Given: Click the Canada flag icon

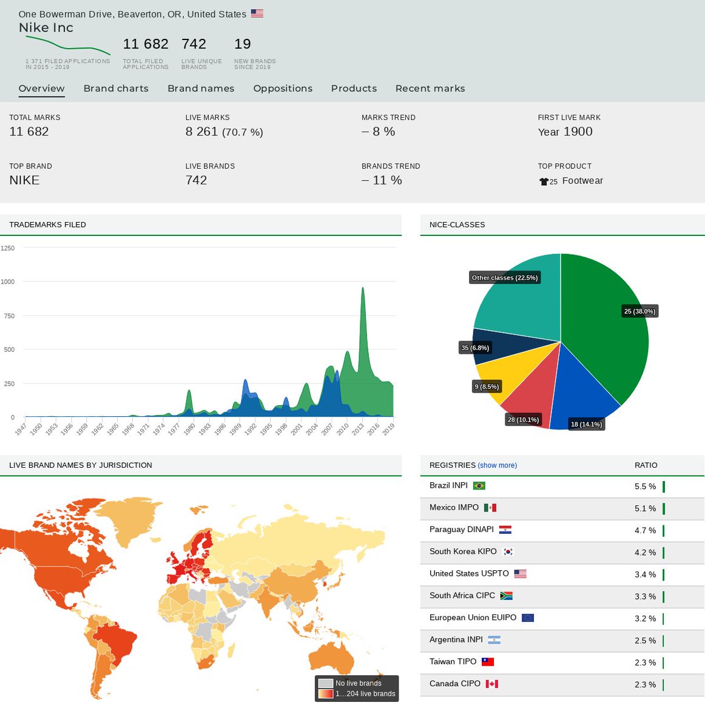Looking at the screenshot, I should coord(492,684).
